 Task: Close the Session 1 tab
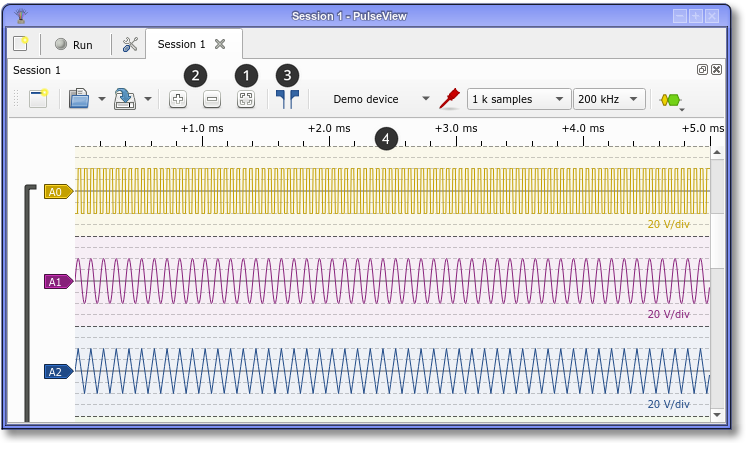click(x=220, y=44)
